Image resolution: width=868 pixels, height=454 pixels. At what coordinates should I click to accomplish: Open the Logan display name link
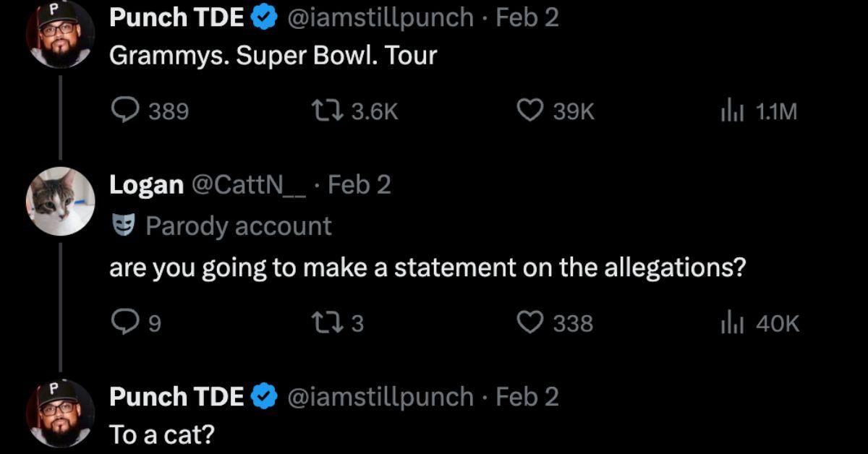click(146, 185)
